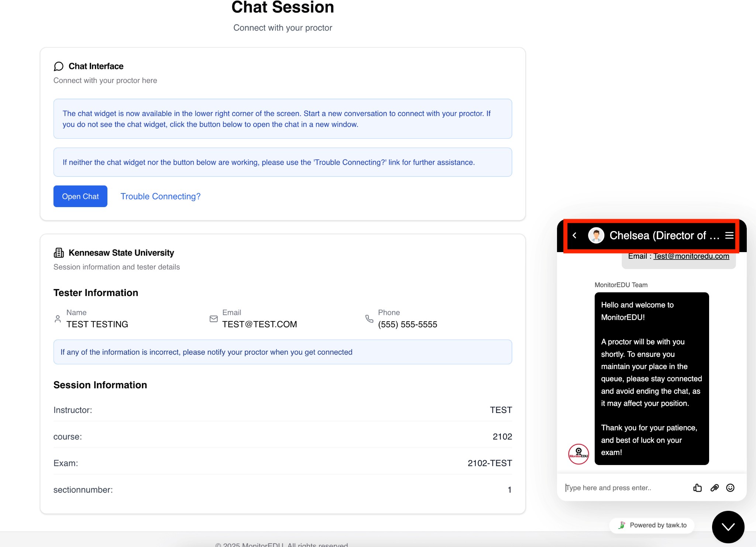Click the phone icon

pos(369,319)
